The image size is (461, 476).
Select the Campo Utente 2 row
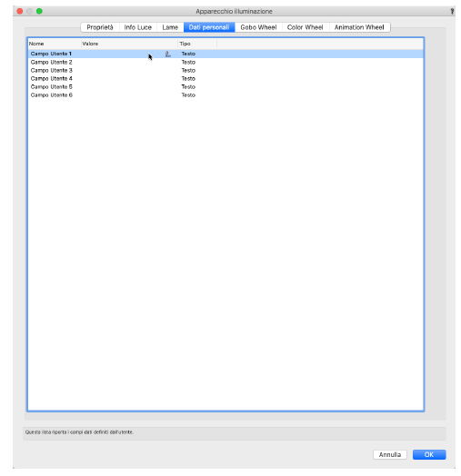point(225,63)
